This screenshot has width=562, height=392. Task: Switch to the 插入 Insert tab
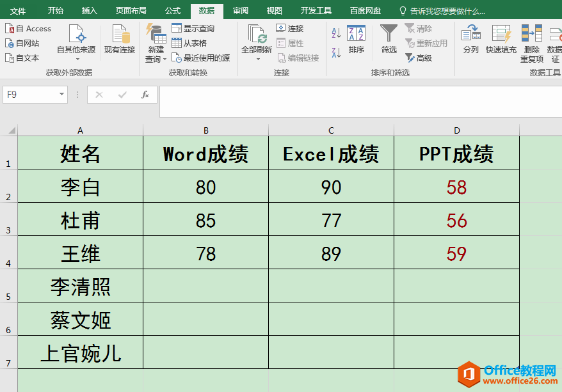coord(89,11)
